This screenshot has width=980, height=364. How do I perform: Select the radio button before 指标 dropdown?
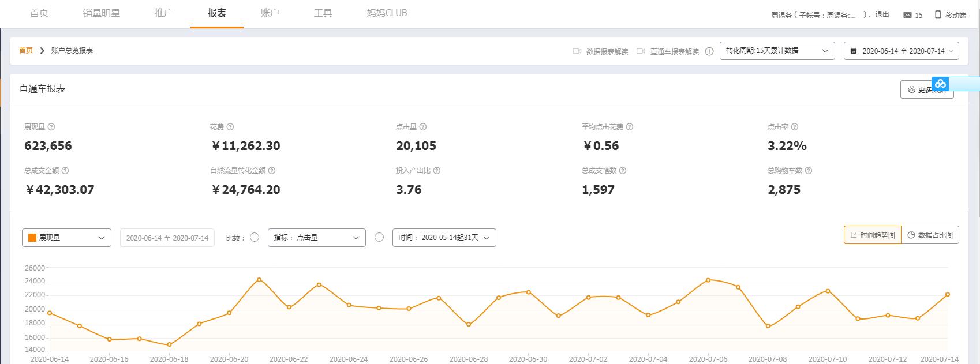255,237
